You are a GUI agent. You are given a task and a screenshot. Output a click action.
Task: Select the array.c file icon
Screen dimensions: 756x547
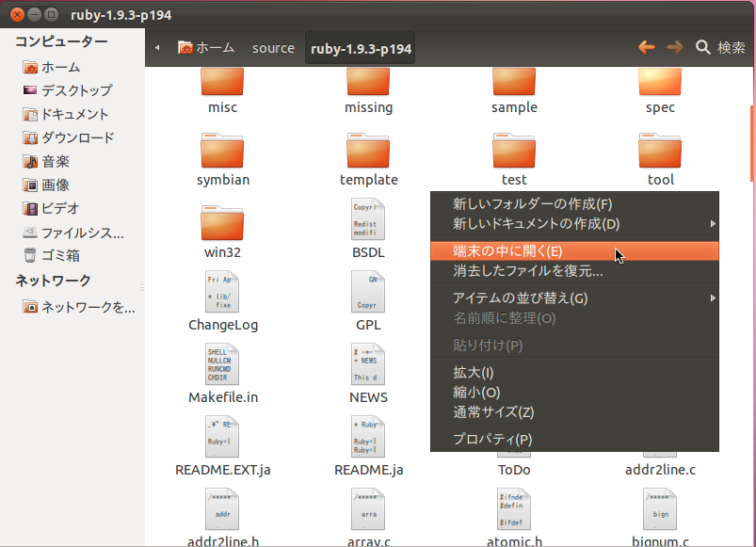[x=368, y=509]
